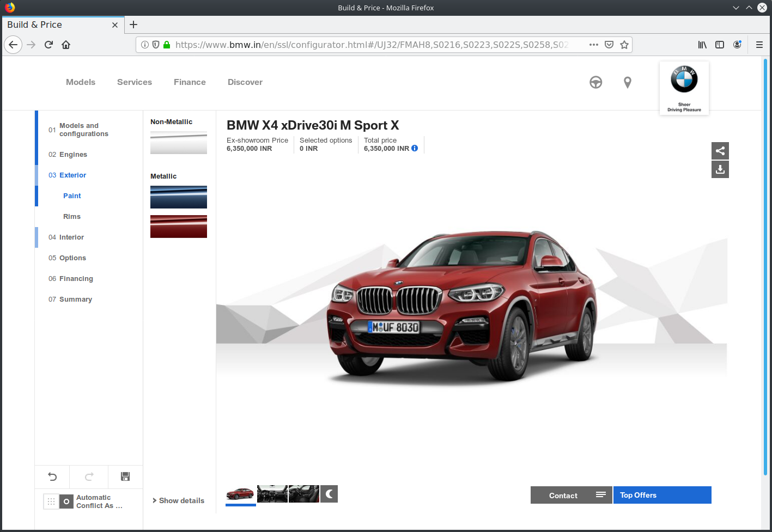Go to step 07 Summary
This screenshot has width=772, height=532.
click(70, 299)
